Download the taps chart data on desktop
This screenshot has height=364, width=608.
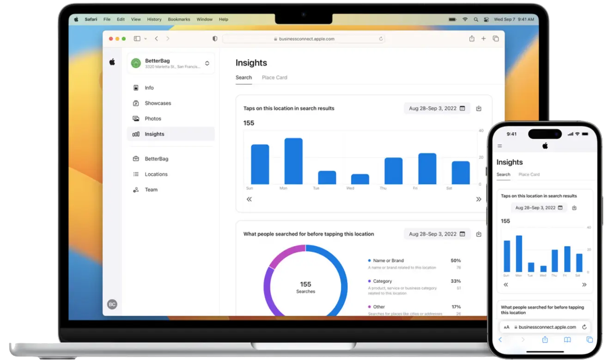[479, 109]
